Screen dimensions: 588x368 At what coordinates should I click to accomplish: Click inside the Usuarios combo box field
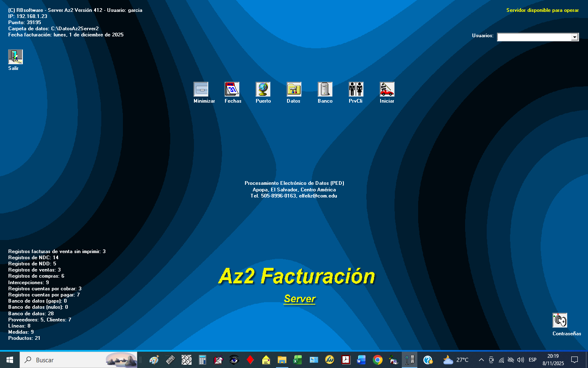click(x=534, y=37)
